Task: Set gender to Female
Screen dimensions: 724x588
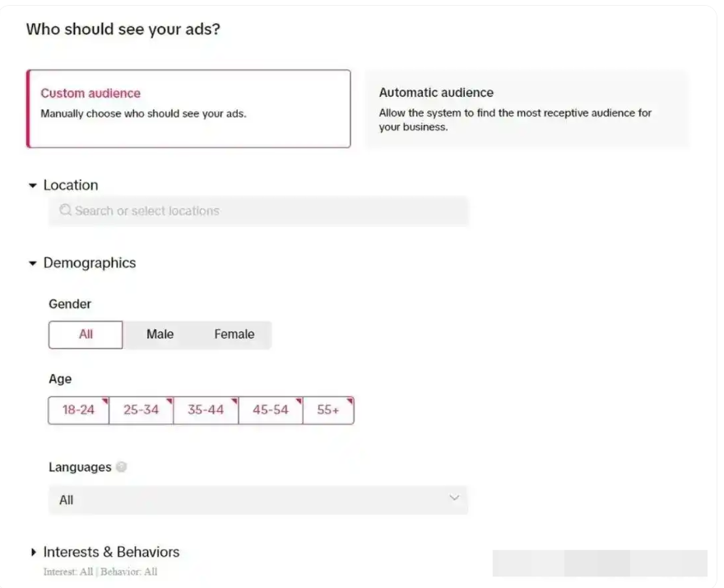Action: coord(234,335)
